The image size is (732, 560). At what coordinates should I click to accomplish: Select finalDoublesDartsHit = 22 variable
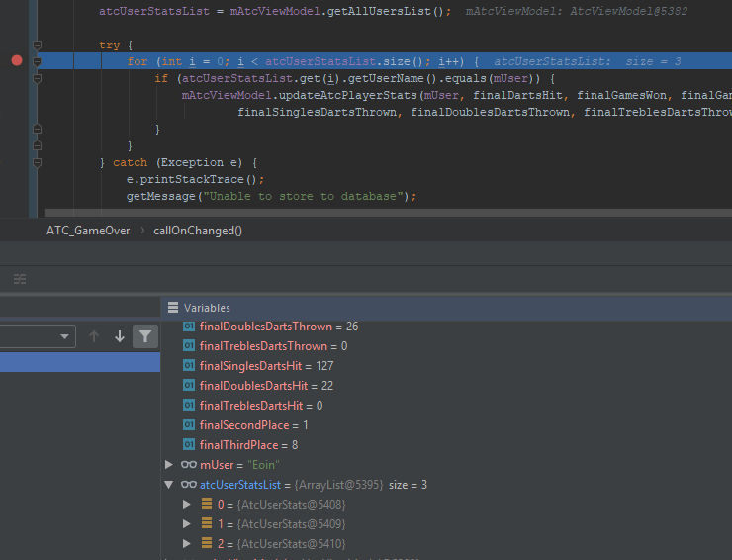tap(266, 386)
